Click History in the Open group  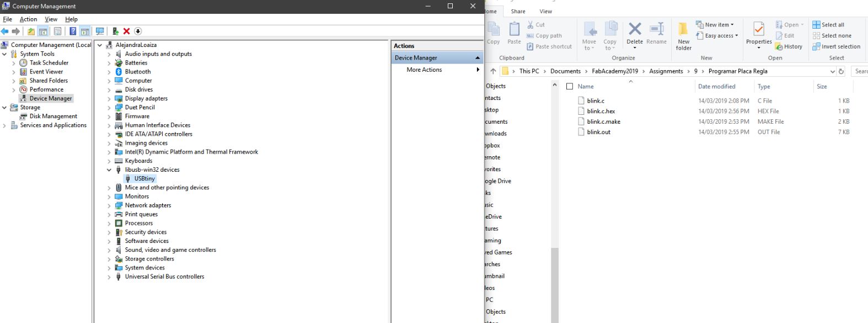point(789,47)
